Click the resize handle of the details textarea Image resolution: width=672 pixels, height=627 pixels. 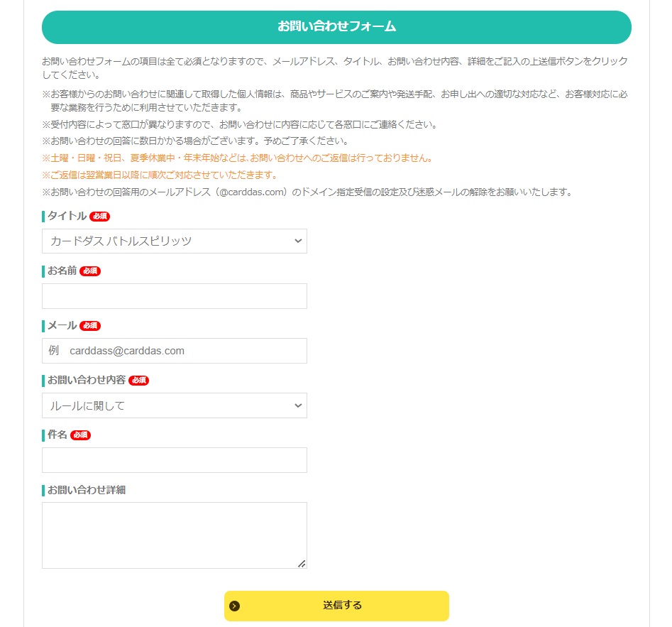pos(302,563)
